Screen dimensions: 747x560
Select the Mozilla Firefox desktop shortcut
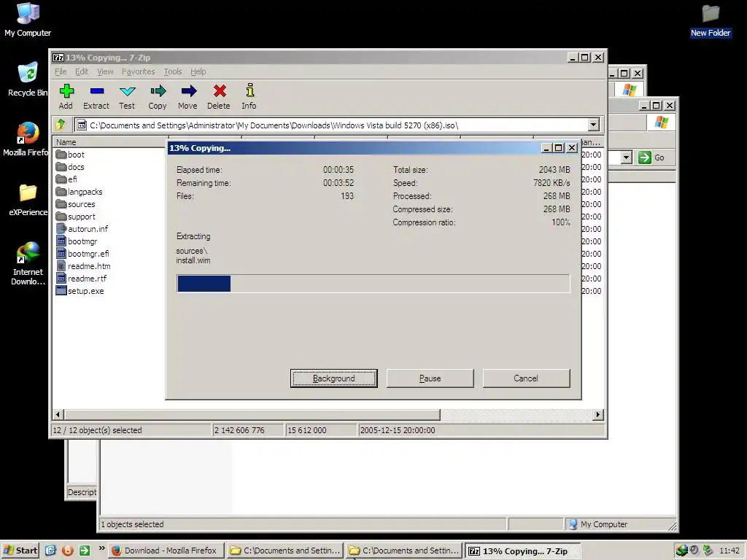(26, 139)
